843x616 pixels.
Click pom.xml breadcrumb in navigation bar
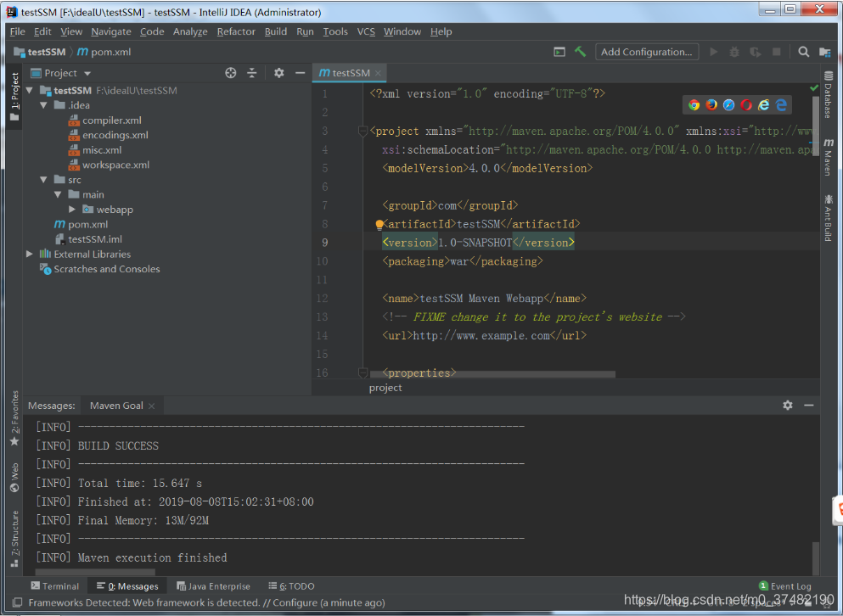click(104, 52)
